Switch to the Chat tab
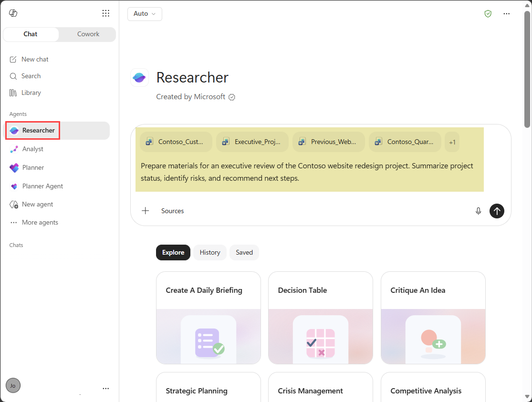532x402 pixels. 31,34
